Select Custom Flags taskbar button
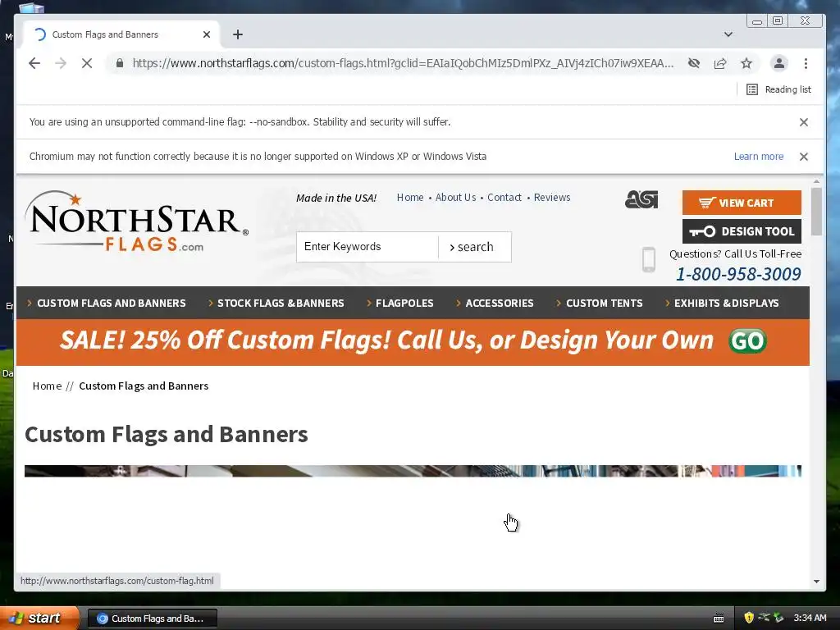Screen dimensions: 840x630 [x=152, y=619]
